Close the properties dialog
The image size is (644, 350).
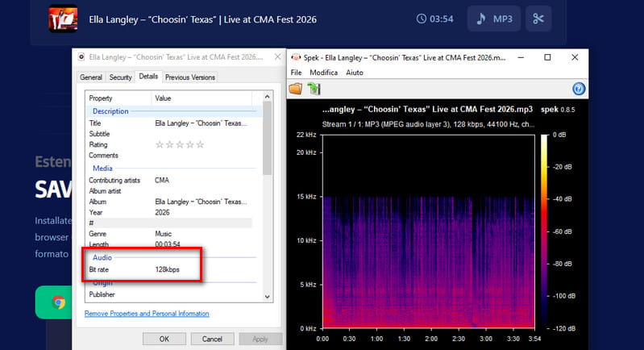tap(277, 57)
